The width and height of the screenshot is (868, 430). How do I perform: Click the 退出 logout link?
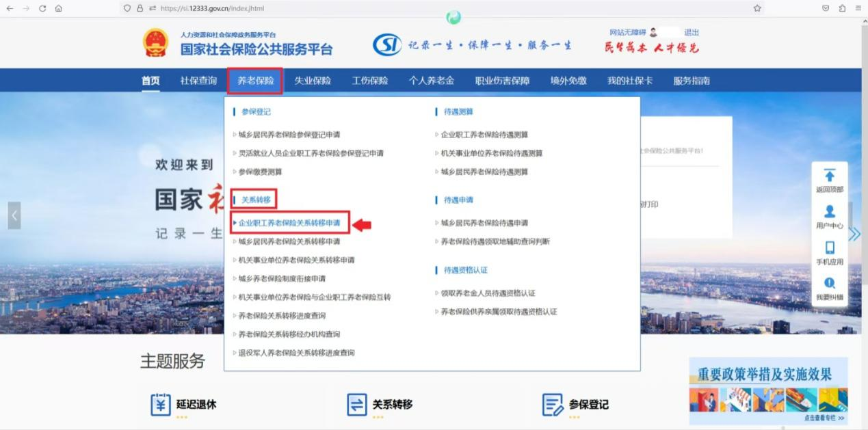coord(692,32)
